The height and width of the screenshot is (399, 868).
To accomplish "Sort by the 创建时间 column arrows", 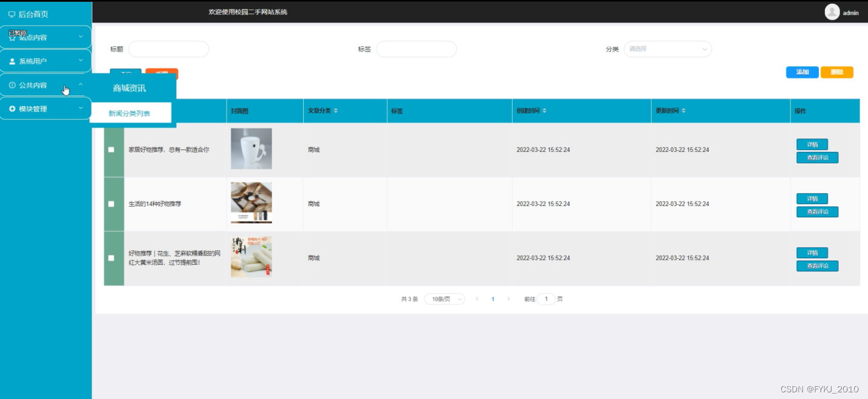I will click(x=544, y=111).
